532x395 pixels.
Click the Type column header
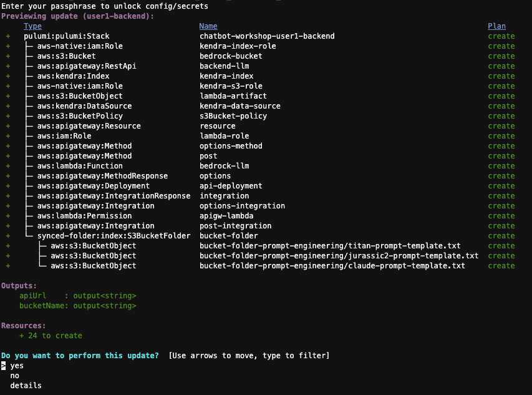click(x=32, y=26)
